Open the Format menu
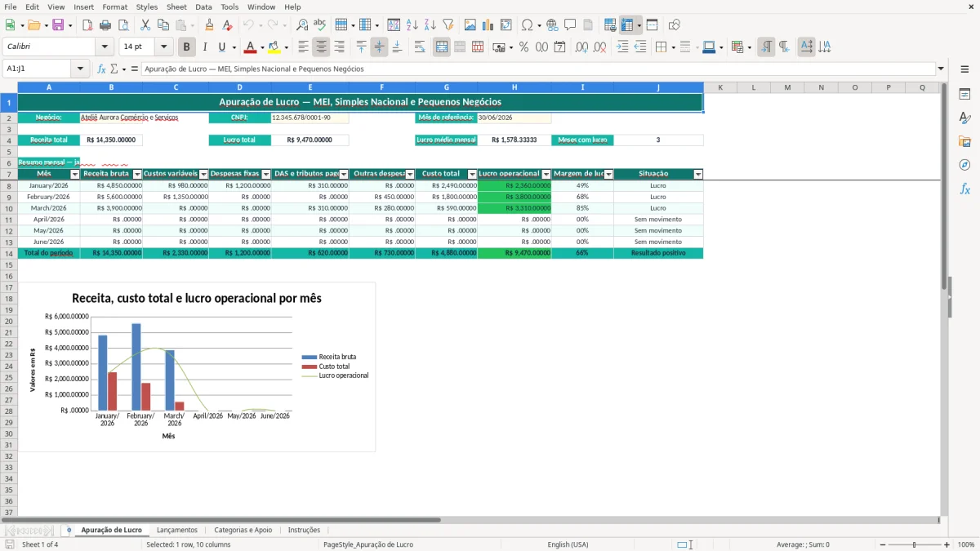Image resolution: width=980 pixels, height=551 pixels. [114, 7]
